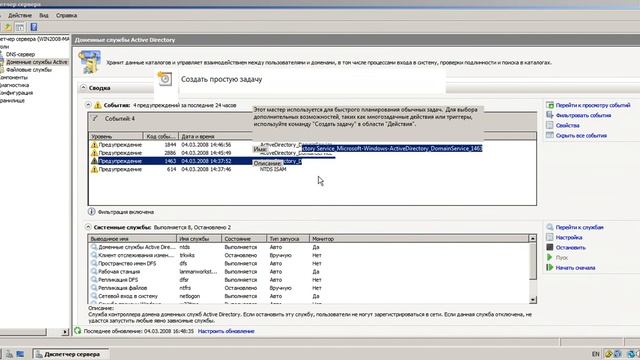The height and width of the screenshot is (360, 640).
Task: Click the Остановить service action
Action: click(570, 248)
